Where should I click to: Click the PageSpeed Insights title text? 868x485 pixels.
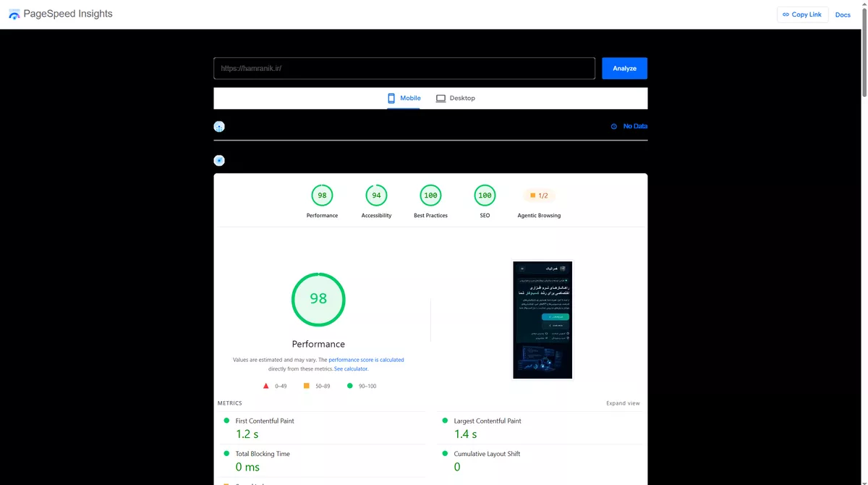68,14
